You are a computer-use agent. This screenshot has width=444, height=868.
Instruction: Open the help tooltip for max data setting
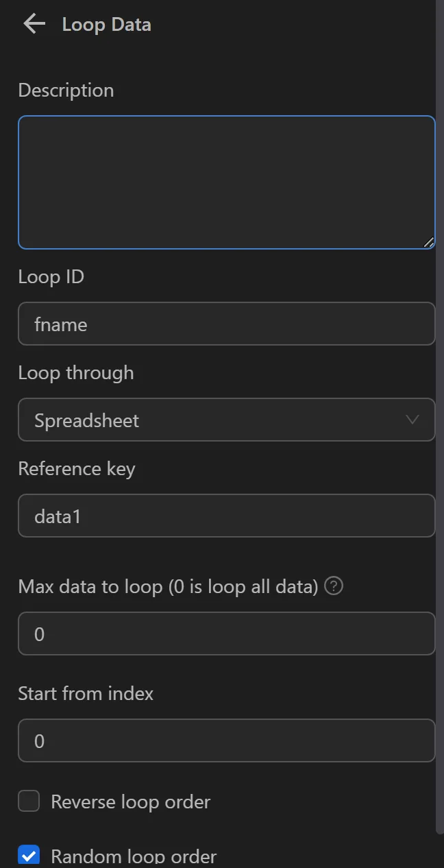pyautogui.click(x=333, y=586)
